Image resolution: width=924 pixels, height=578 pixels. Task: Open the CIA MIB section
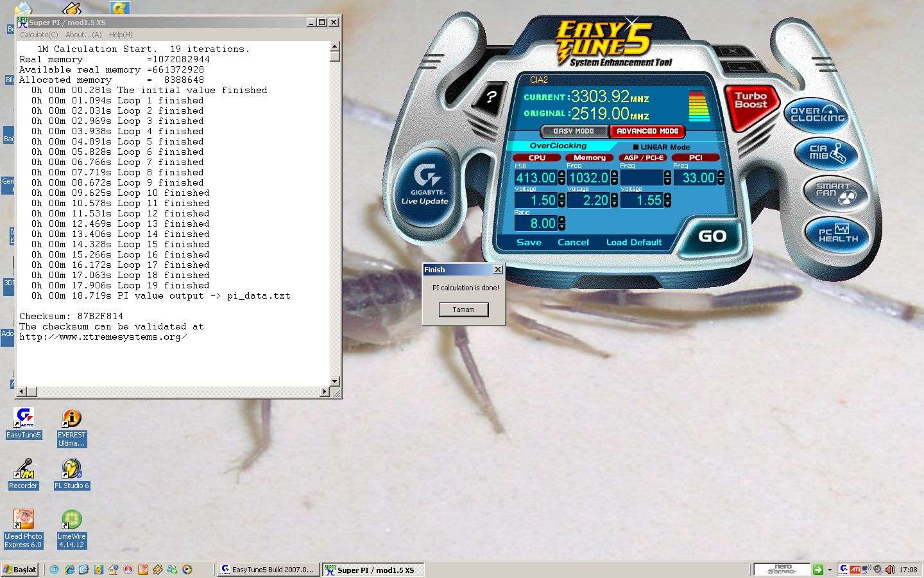[x=828, y=153]
